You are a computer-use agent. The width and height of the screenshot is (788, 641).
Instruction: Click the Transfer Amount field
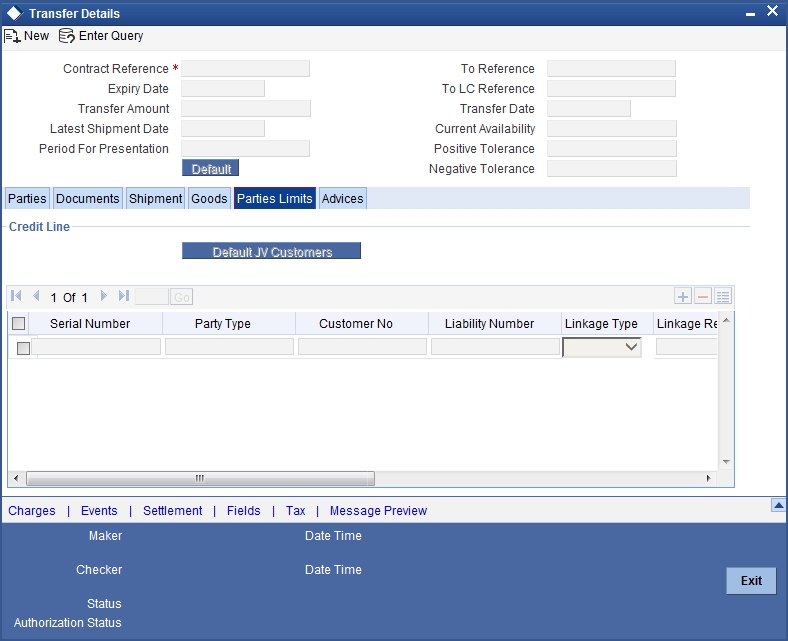pos(246,109)
